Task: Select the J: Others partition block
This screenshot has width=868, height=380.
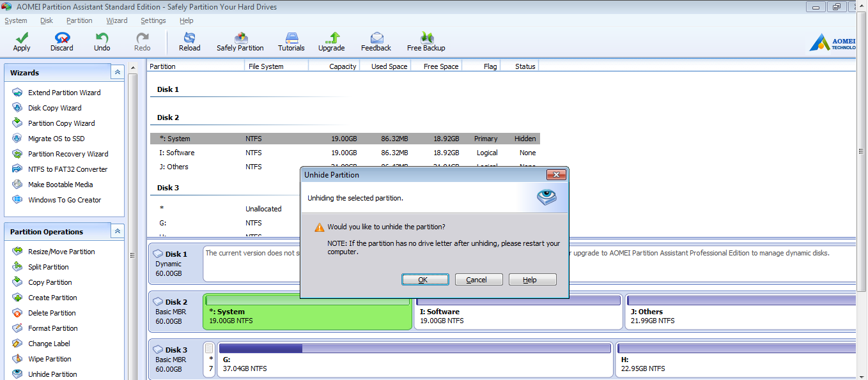Action: point(741,312)
